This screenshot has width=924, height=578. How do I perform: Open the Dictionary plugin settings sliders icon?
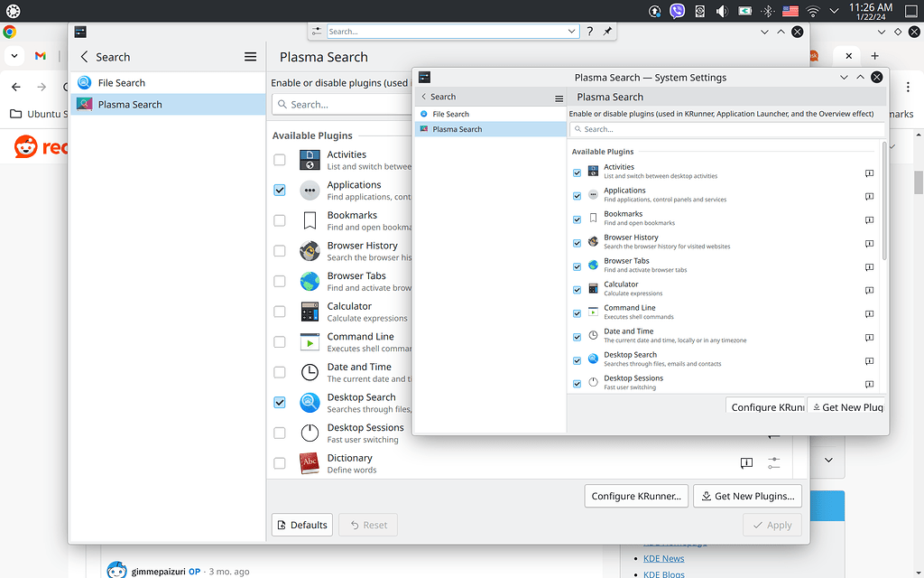click(773, 462)
